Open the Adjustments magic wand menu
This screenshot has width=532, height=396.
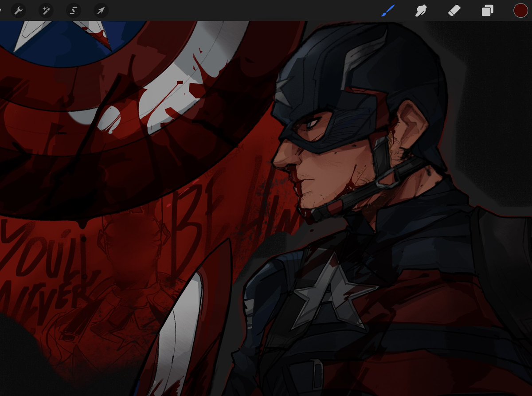click(46, 10)
